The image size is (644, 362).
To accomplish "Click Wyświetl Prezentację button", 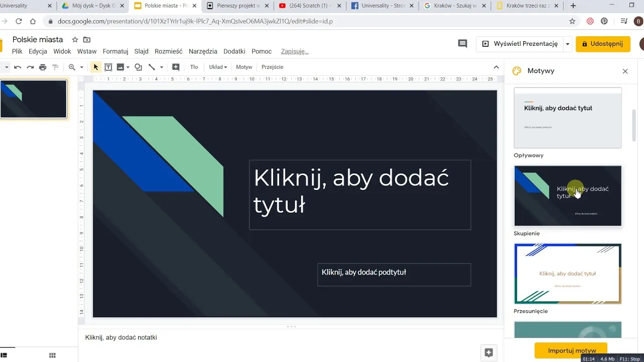I will click(520, 44).
